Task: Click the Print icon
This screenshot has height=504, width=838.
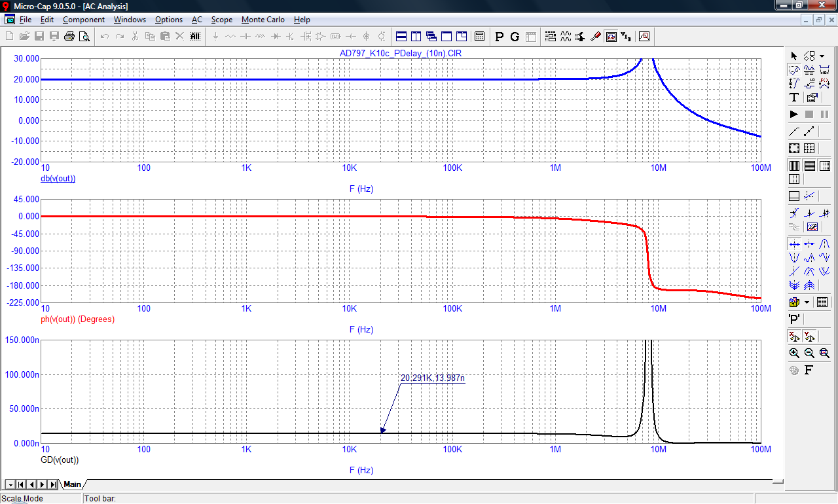Action: 69,37
